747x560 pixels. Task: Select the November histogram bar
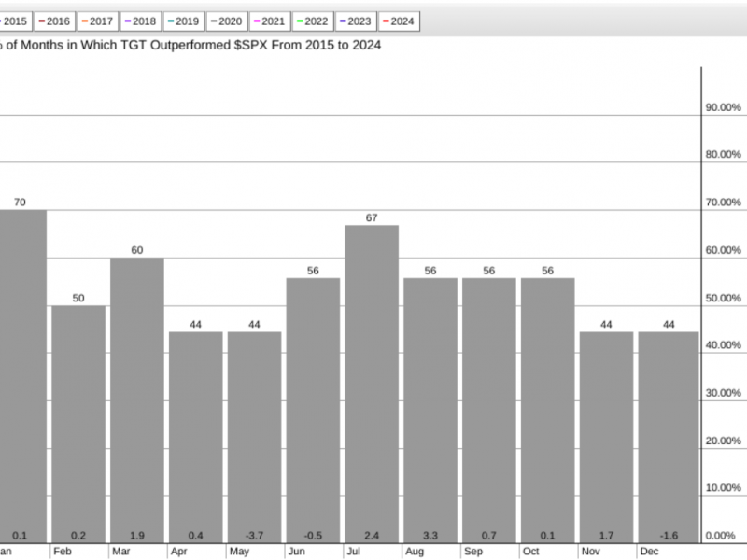click(x=606, y=437)
